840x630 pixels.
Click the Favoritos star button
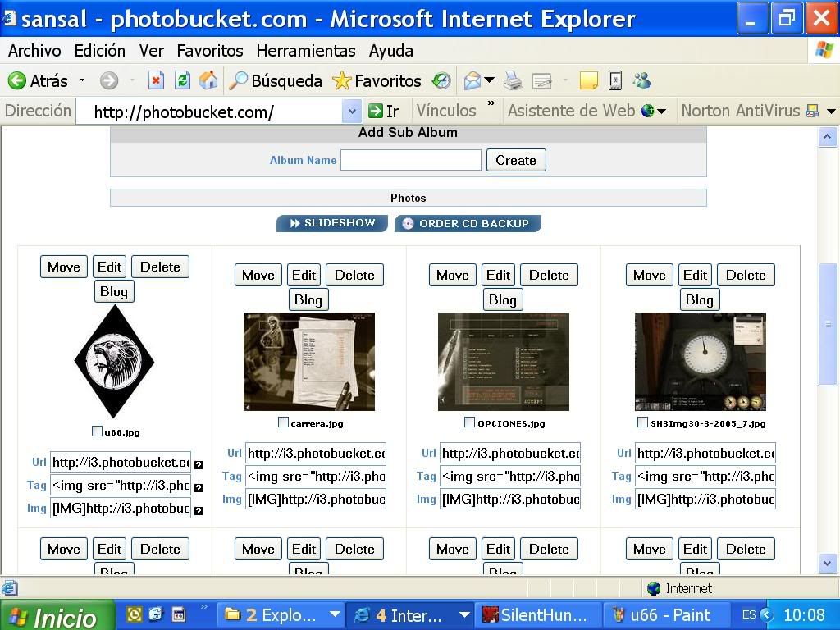point(377,80)
